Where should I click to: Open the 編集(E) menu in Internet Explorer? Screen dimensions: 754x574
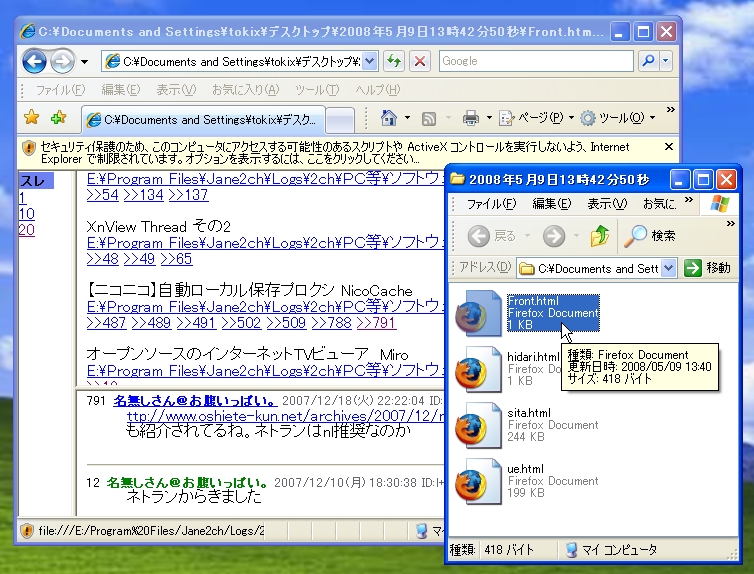click(x=121, y=90)
